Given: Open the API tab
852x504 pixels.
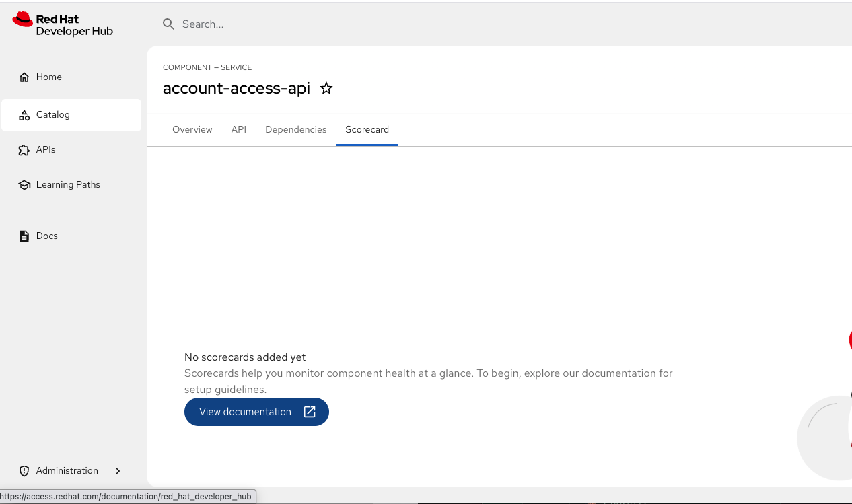Looking at the screenshot, I should click(239, 129).
